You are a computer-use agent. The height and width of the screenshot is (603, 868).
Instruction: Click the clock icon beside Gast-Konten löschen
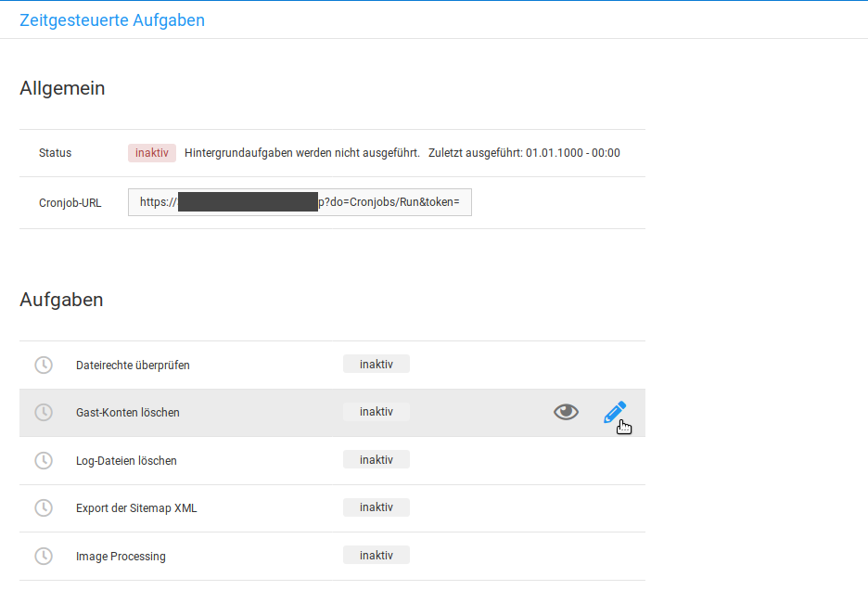click(x=44, y=412)
